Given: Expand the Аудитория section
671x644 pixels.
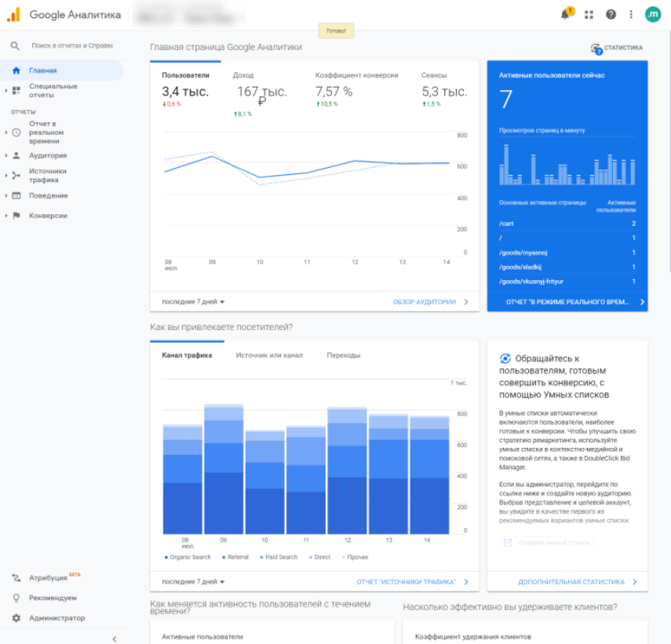Looking at the screenshot, I should tap(6, 155).
